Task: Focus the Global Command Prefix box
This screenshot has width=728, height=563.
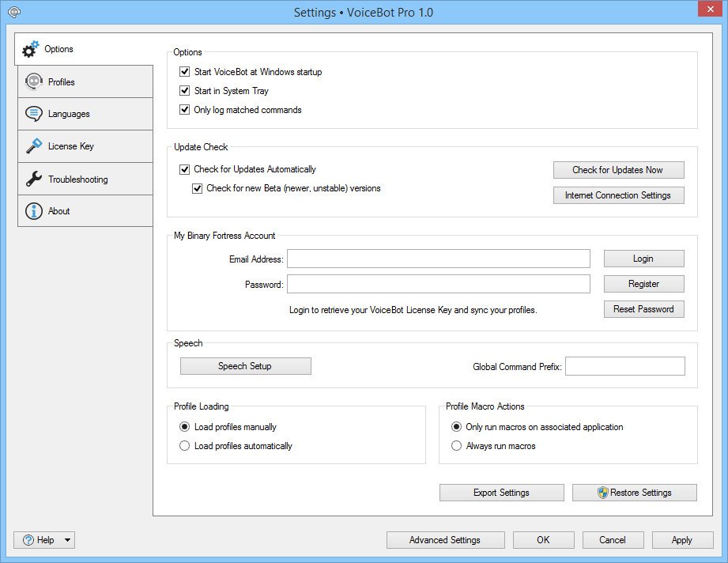Action: pos(624,366)
